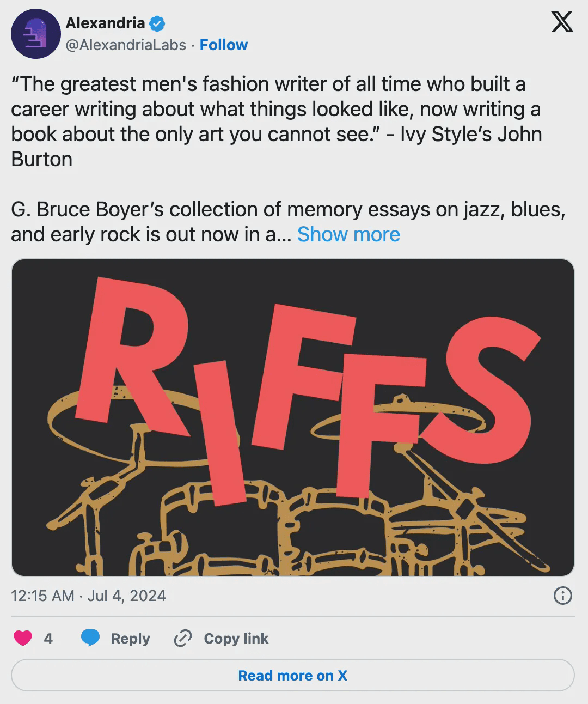This screenshot has height=704, width=588.
Task: Open the 12:15 AM · Jul 4, 2024 timestamp
Action: (88, 596)
